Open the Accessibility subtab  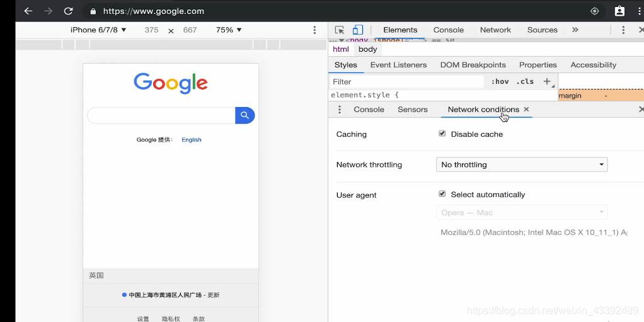pos(593,65)
